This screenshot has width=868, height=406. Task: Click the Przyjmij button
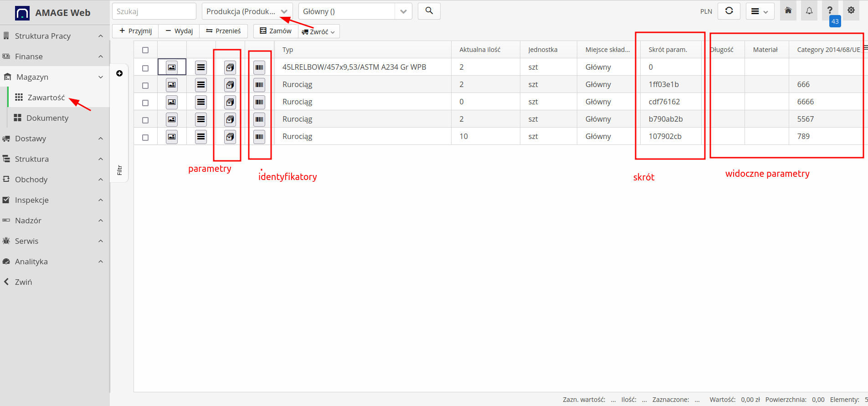(135, 31)
